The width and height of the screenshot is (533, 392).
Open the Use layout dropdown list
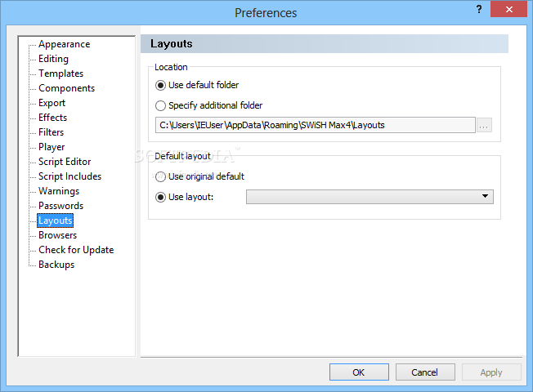click(x=370, y=197)
